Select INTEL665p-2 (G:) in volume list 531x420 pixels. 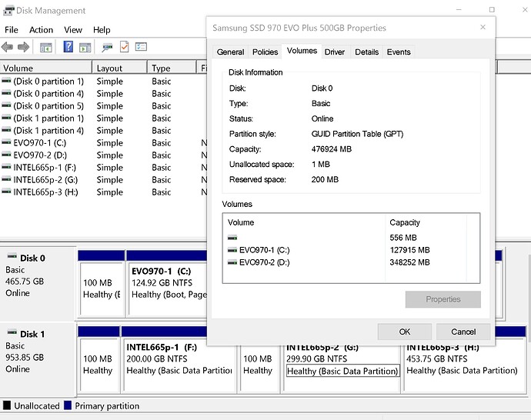[103, 180]
